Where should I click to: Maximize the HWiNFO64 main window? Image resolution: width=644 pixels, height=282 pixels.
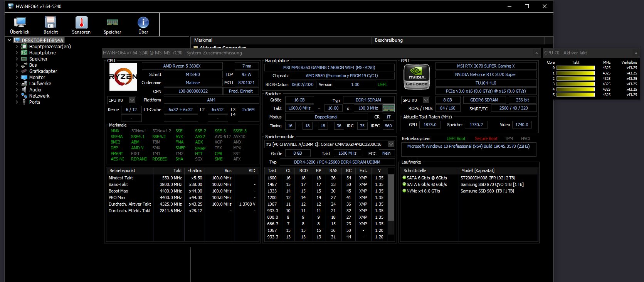(527, 6)
